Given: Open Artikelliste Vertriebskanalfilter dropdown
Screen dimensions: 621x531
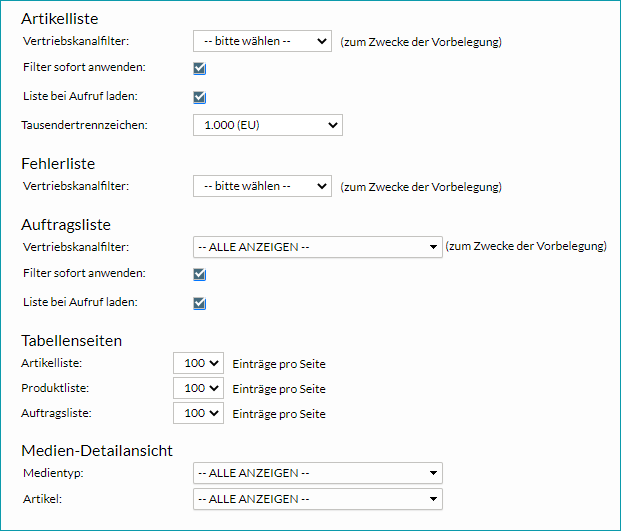Looking at the screenshot, I should tap(262, 41).
